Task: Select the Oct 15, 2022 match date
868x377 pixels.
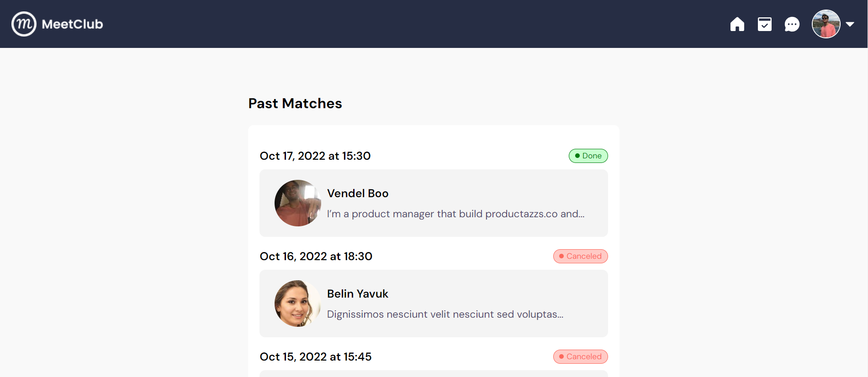Action: [x=316, y=357]
